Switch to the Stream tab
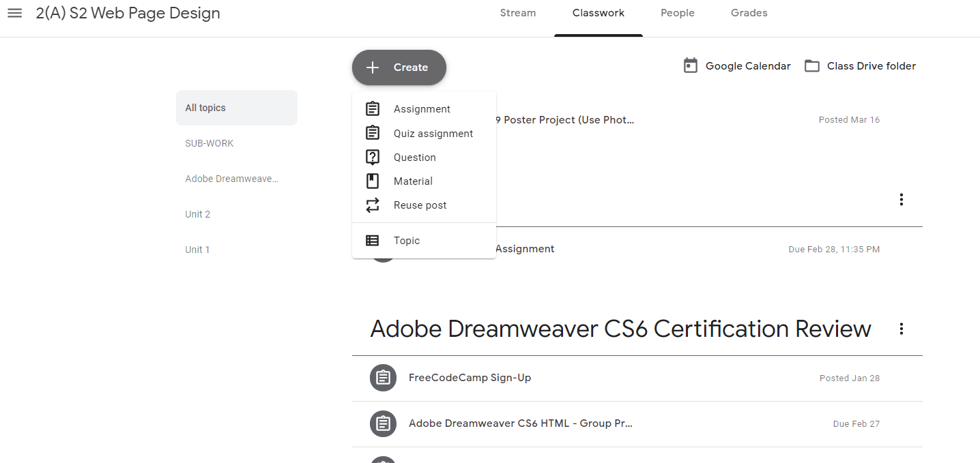The image size is (980, 463). pos(517,13)
